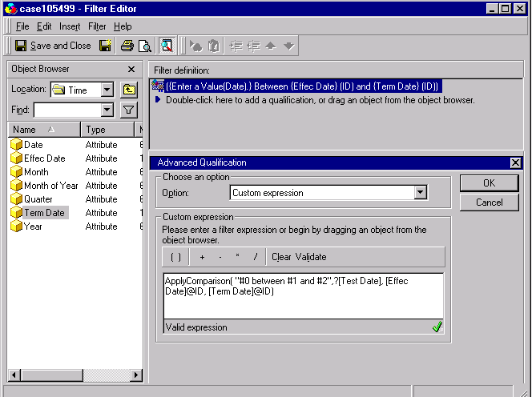This screenshot has width=532, height=397.
Task: Insert parentheses with the ( ) button
Action: [175, 257]
